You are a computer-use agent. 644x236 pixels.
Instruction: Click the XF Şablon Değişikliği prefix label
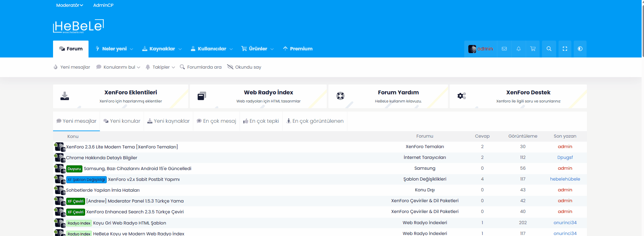click(x=86, y=180)
